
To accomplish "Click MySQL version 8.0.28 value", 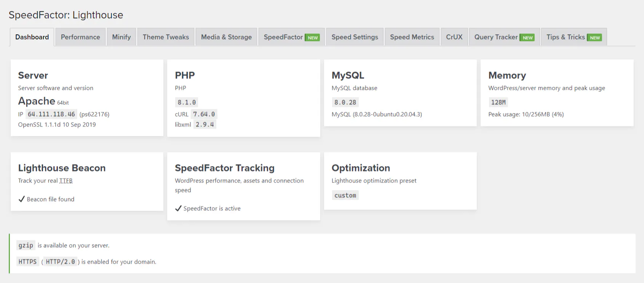I will click(345, 102).
